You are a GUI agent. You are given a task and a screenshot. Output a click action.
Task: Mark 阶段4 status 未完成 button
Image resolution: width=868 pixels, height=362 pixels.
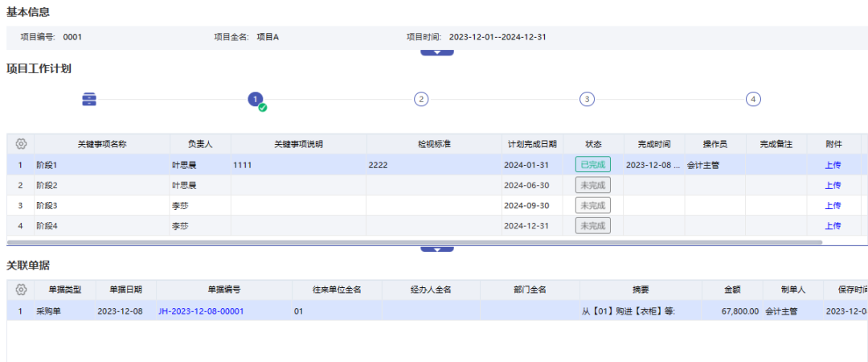tap(592, 226)
